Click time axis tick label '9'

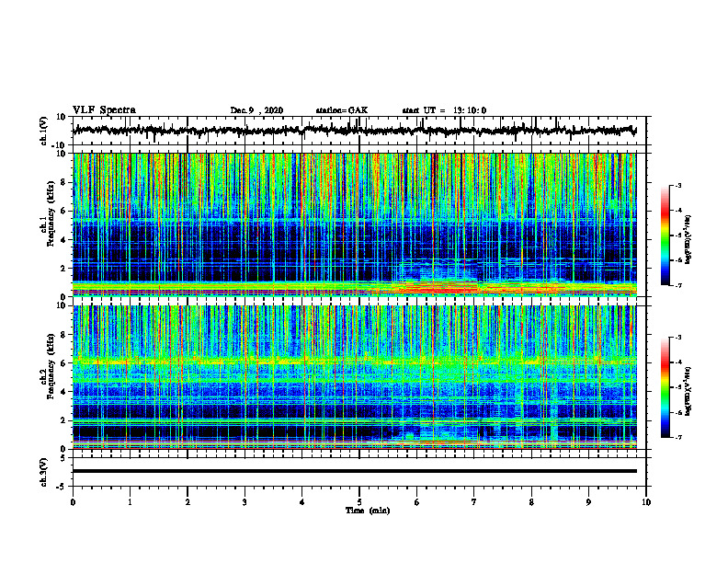(588, 502)
